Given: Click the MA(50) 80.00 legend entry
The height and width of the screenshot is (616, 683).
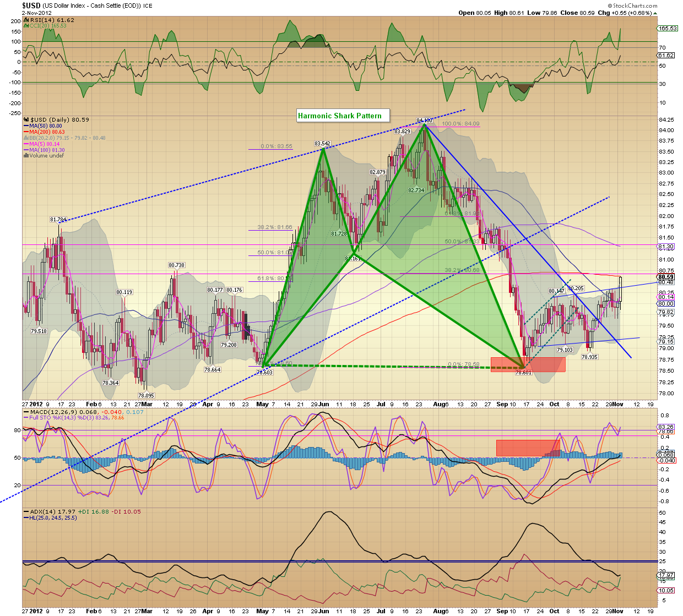Looking at the screenshot, I should 43,126.
